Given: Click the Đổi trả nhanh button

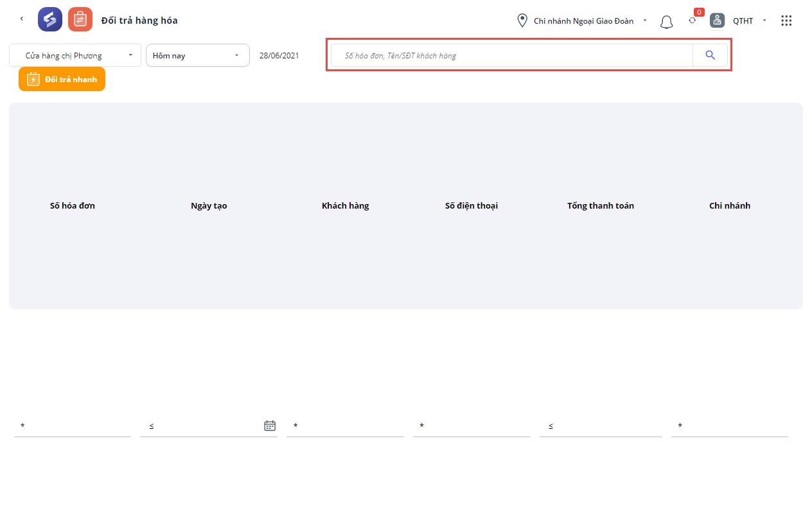Looking at the screenshot, I should (x=62, y=79).
